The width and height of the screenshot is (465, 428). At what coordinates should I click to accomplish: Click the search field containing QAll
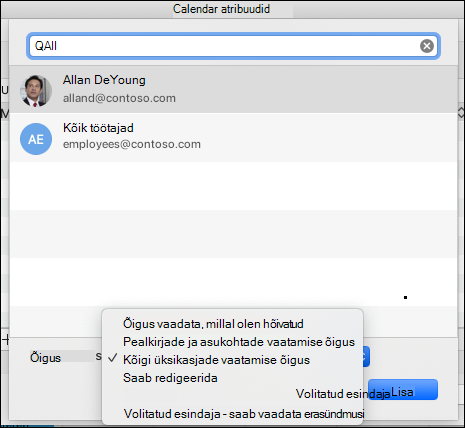click(233, 46)
